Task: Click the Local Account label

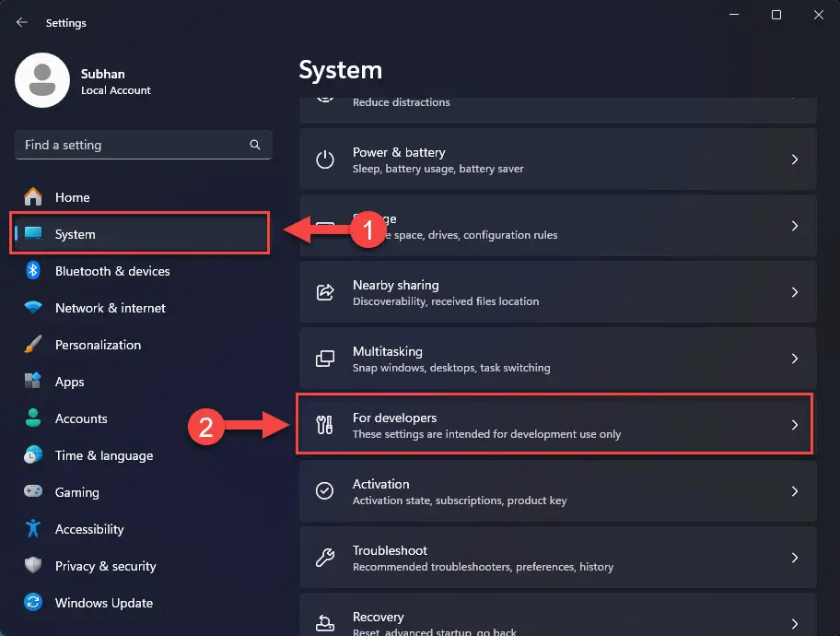Action: pos(116,90)
